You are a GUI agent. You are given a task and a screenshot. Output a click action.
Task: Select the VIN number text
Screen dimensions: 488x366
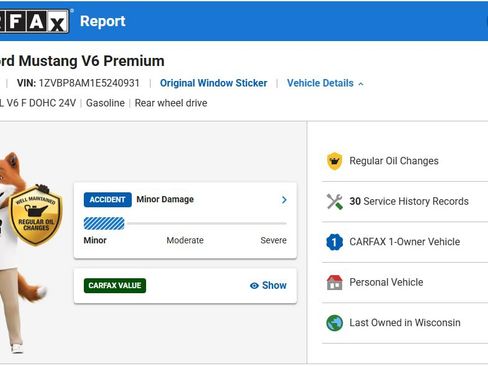(x=89, y=83)
